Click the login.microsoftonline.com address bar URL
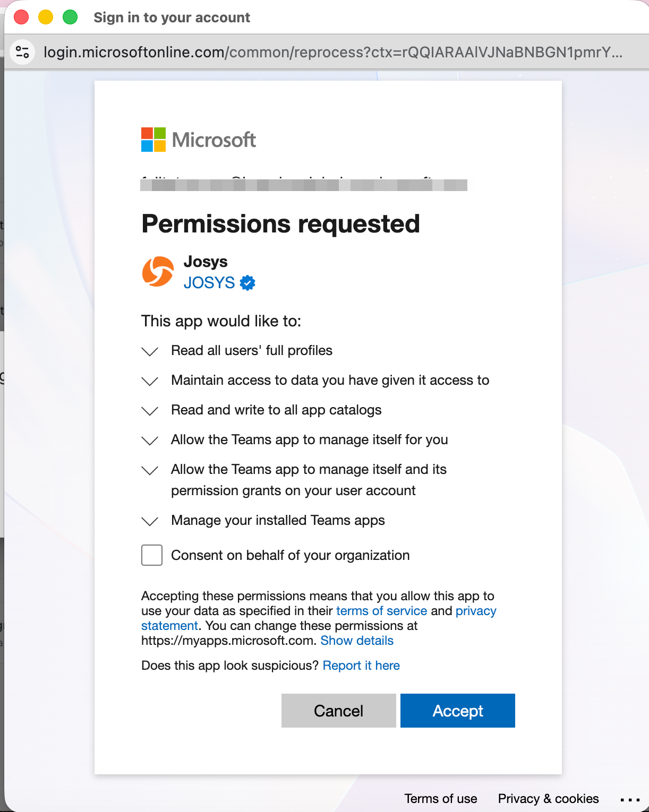Viewport: 649px width, 812px height. [x=332, y=52]
